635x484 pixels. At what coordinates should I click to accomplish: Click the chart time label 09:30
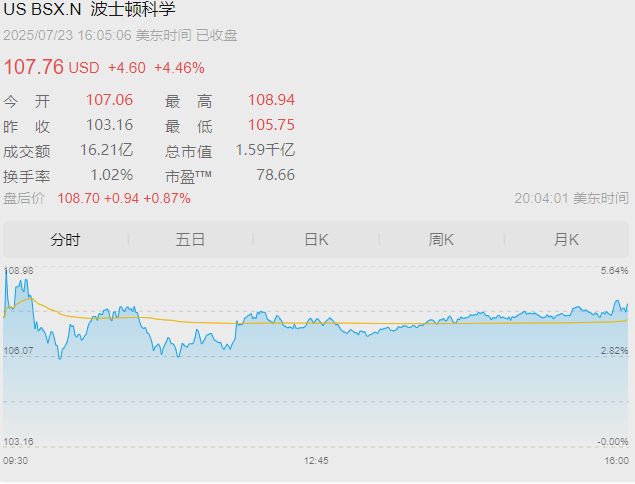[x=15, y=461]
